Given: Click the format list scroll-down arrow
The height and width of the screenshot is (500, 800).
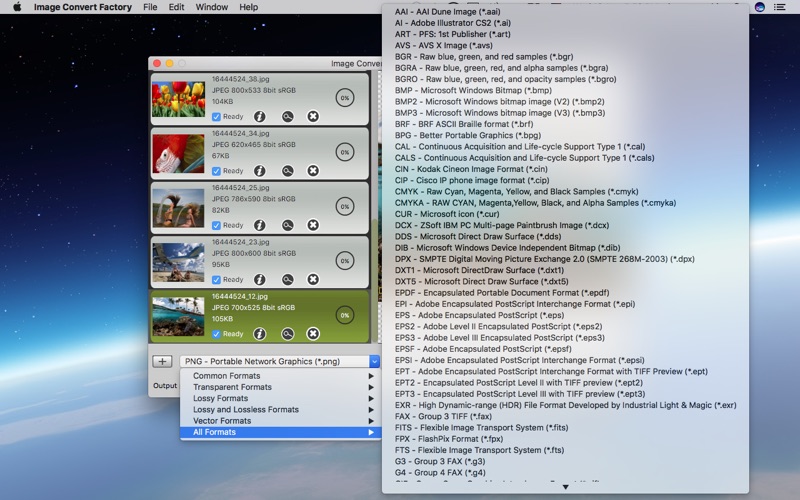Looking at the screenshot, I should [565, 487].
